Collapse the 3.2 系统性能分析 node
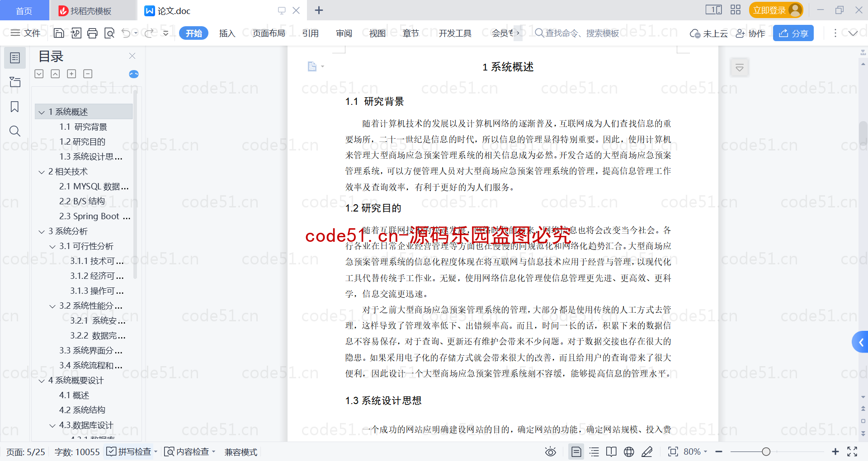Screen dimensions: 868x461 (x=52, y=306)
